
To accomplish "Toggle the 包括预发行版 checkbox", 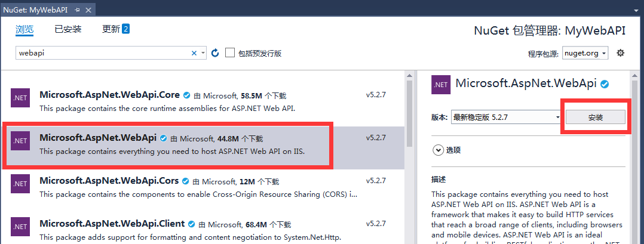I will pyautogui.click(x=229, y=53).
